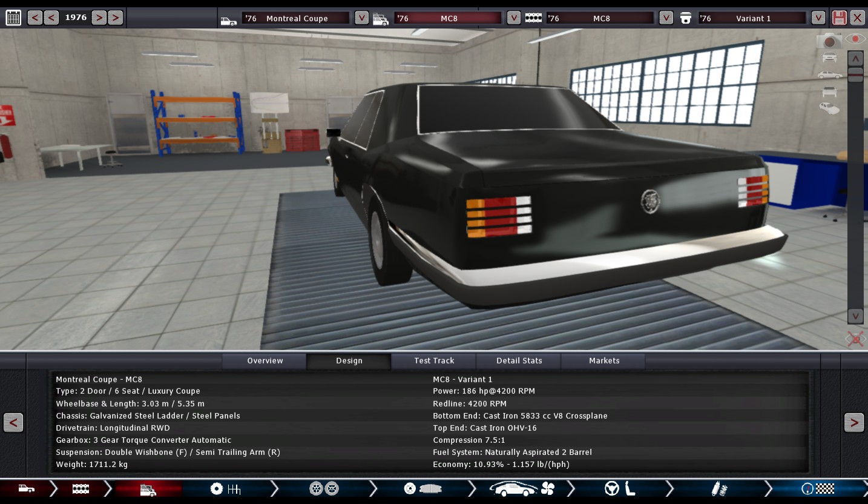This screenshot has height=504, width=868.
Task: Click the Gearbox: 3 Gear Torque Converter line
Action: 143,440
